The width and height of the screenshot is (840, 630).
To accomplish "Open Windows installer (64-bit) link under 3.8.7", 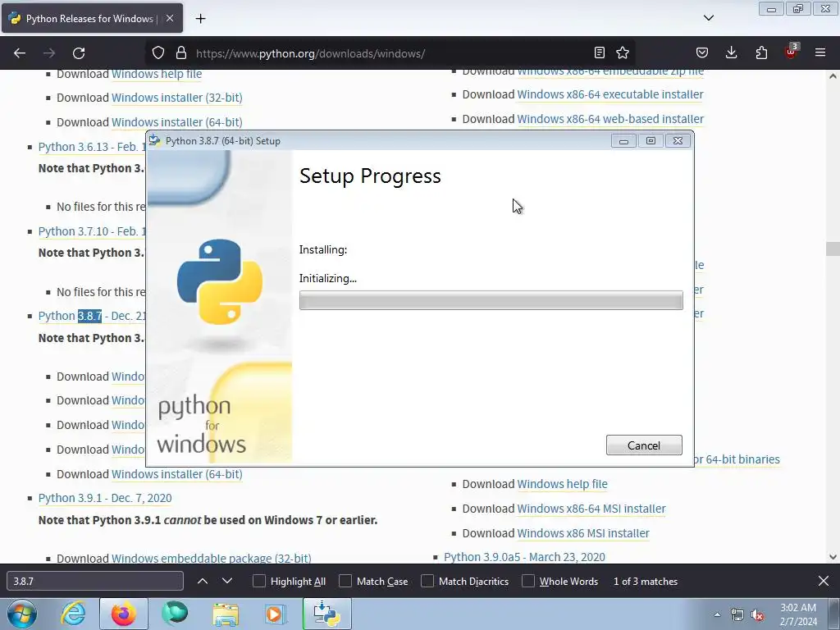I will coord(177,474).
